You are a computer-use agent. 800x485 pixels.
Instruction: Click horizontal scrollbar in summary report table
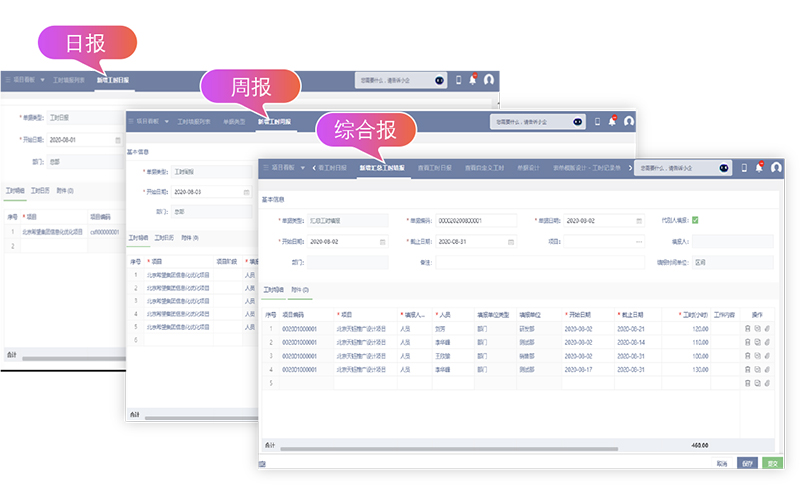[x=449, y=449]
